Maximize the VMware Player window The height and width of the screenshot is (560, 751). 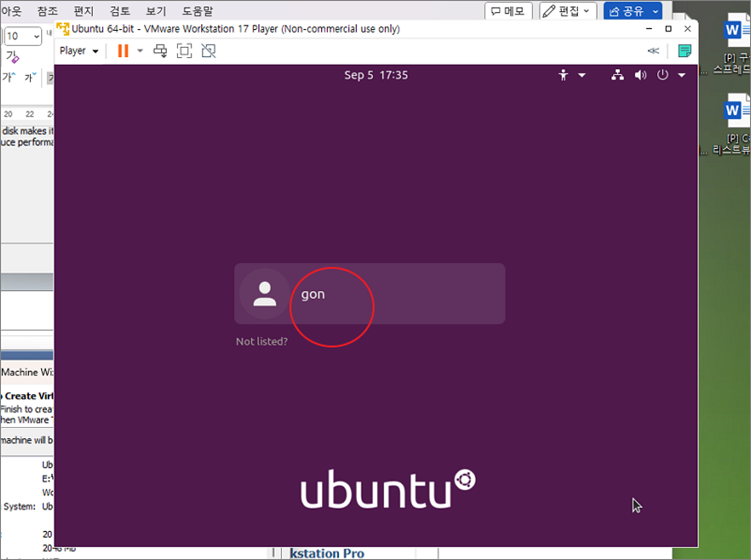tap(668, 29)
